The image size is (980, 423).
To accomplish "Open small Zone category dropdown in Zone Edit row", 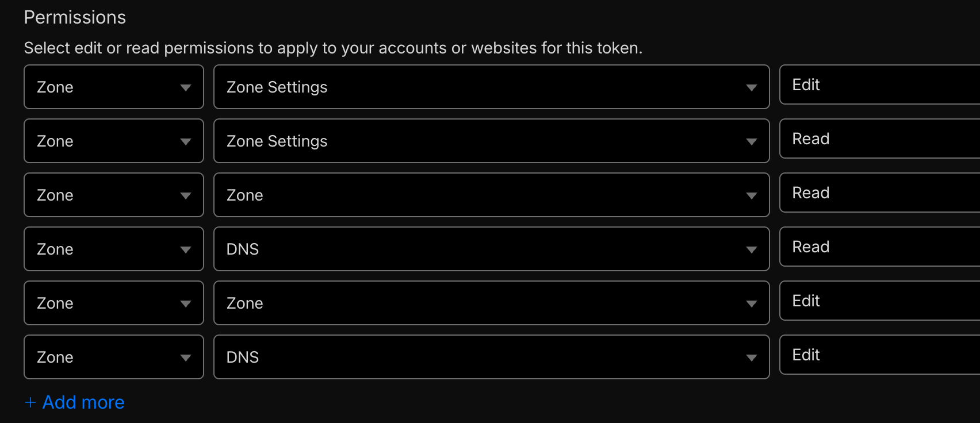I will [x=114, y=303].
